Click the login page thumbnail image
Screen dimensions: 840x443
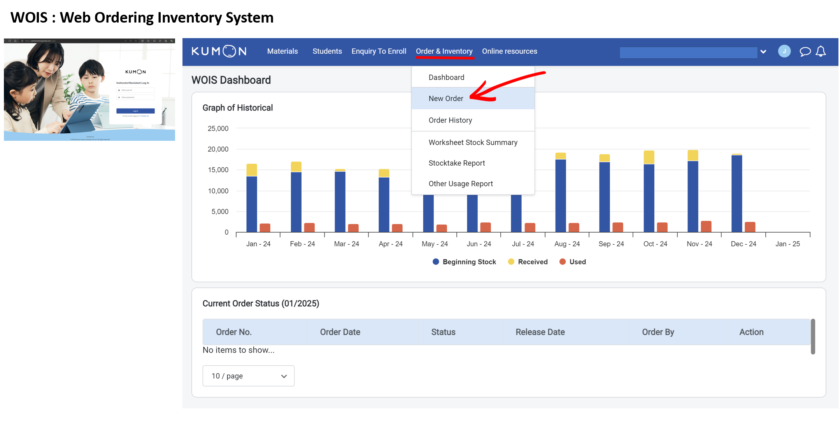click(x=91, y=90)
